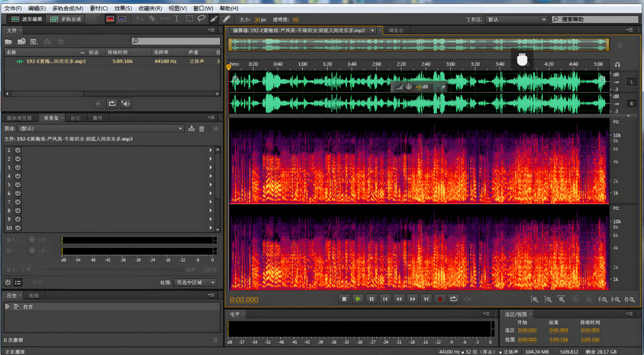Expand effect slot 1 arrow menu
Screen dimensions: 644x355
click(x=210, y=150)
